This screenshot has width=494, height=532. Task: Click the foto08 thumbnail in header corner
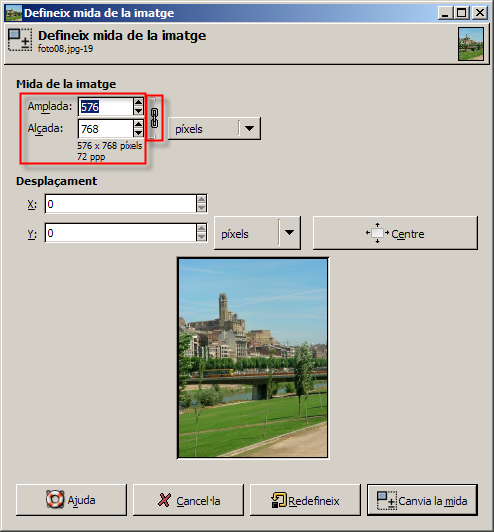(471, 44)
